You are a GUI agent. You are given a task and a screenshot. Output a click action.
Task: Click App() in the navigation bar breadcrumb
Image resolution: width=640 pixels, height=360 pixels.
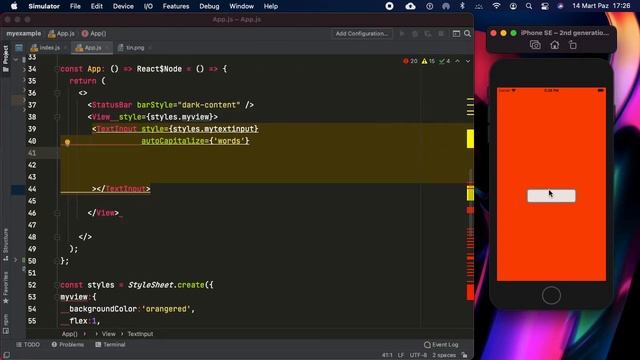(94, 33)
